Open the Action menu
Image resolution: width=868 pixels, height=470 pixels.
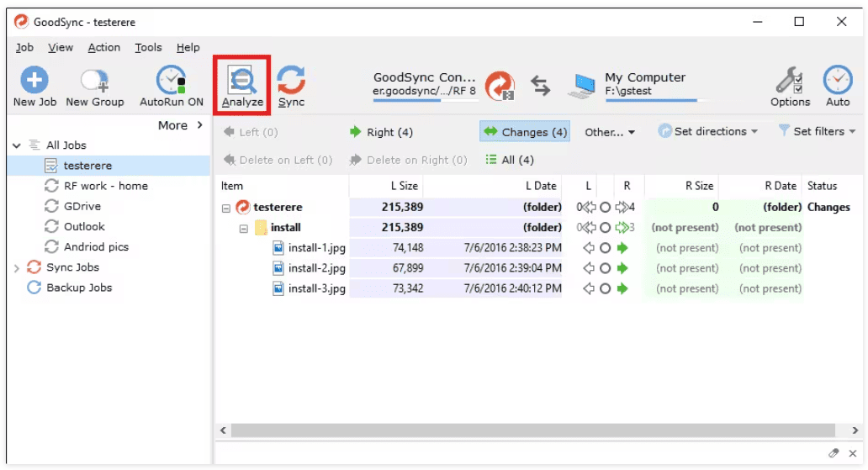click(104, 48)
